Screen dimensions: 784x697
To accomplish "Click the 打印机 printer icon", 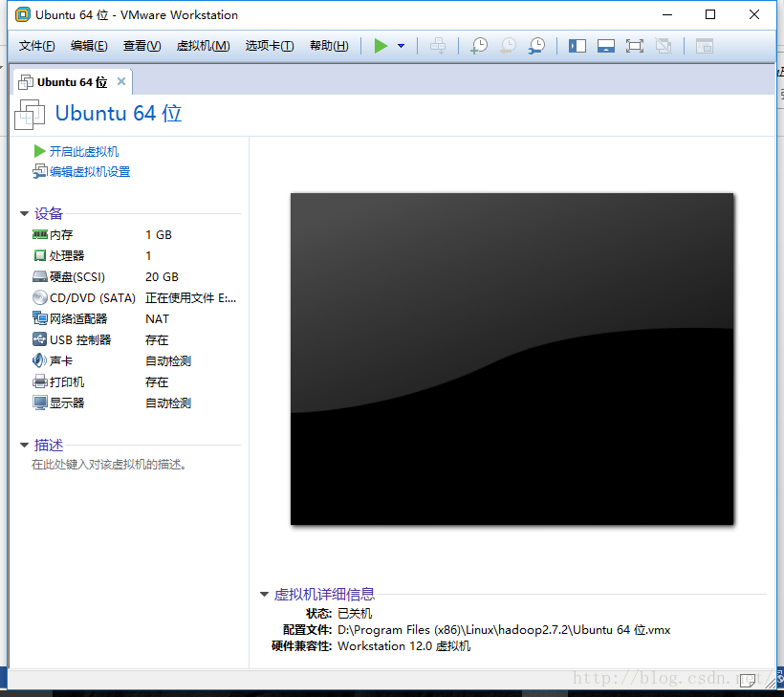I will click(39, 382).
